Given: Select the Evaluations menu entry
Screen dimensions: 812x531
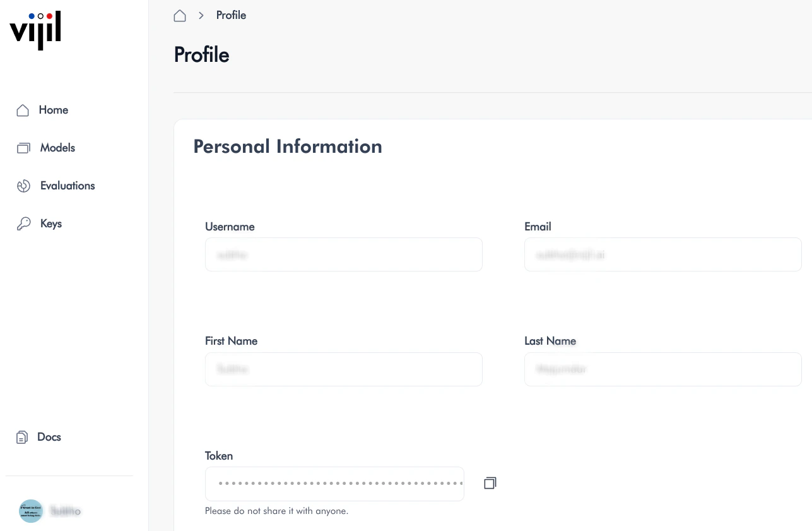Looking at the screenshot, I should 68,186.
